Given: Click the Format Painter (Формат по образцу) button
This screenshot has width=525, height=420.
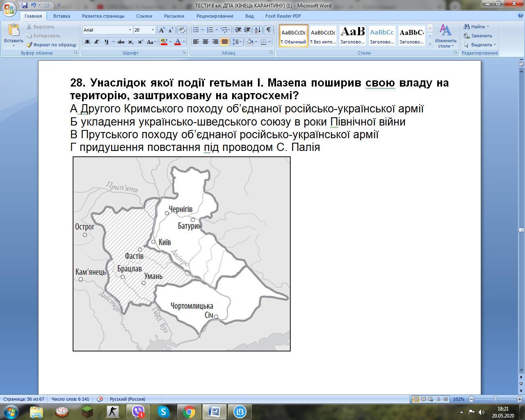Looking at the screenshot, I should click(51, 45).
